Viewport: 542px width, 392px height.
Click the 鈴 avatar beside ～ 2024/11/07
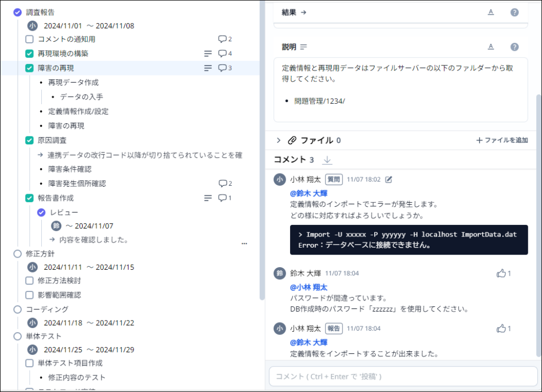pyautogui.click(x=56, y=226)
